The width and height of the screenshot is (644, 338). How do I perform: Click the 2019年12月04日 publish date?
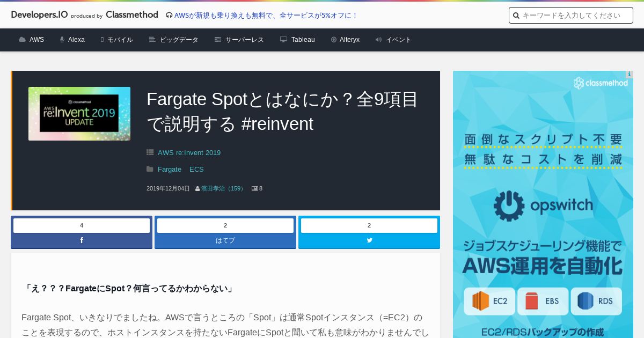[168, 188]
